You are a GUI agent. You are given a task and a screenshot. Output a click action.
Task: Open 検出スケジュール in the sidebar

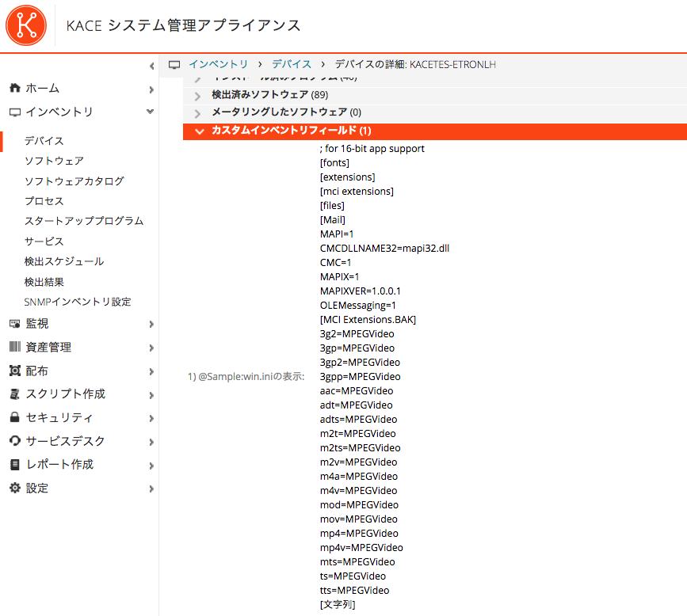pos(64,262)
